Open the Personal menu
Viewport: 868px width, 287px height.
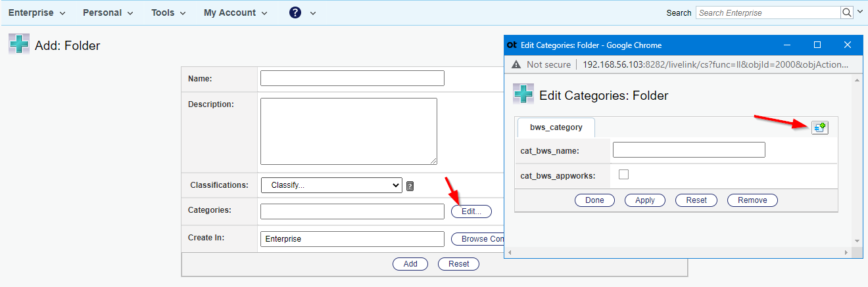coord(108,12)
